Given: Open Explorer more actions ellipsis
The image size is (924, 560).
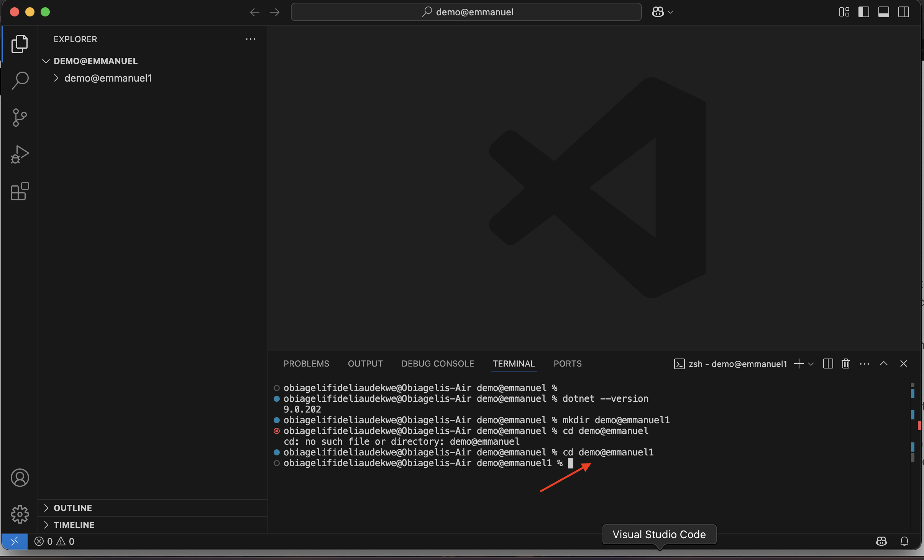Looking at the screenshot, I should point(250,39).
